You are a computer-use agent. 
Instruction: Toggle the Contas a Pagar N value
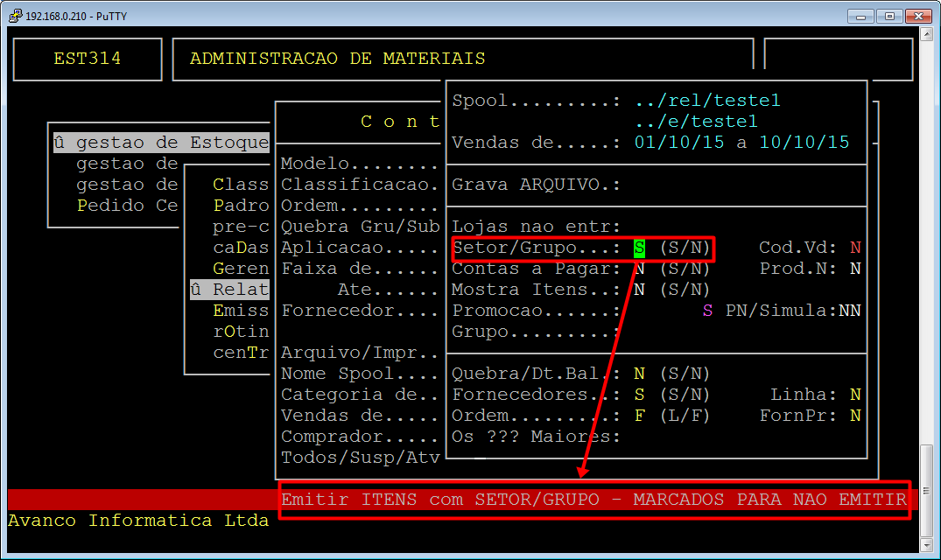(x=639, y=269)
